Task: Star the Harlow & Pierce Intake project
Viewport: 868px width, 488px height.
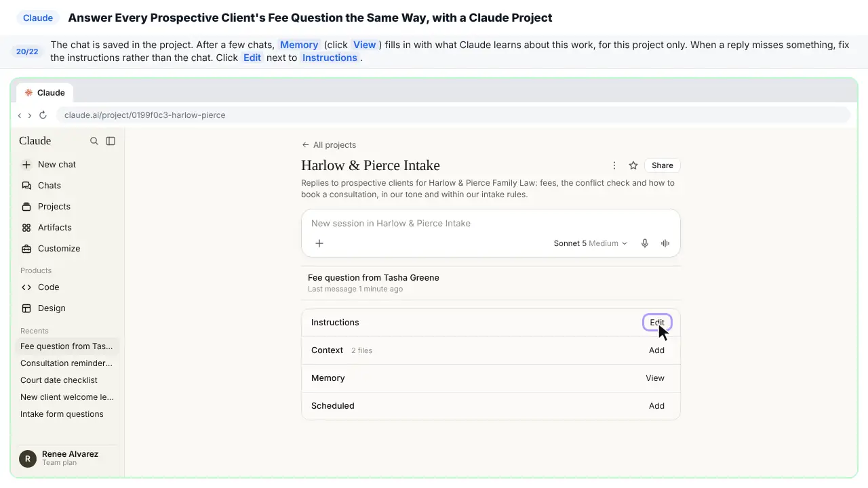Action: tap(633, 165)
